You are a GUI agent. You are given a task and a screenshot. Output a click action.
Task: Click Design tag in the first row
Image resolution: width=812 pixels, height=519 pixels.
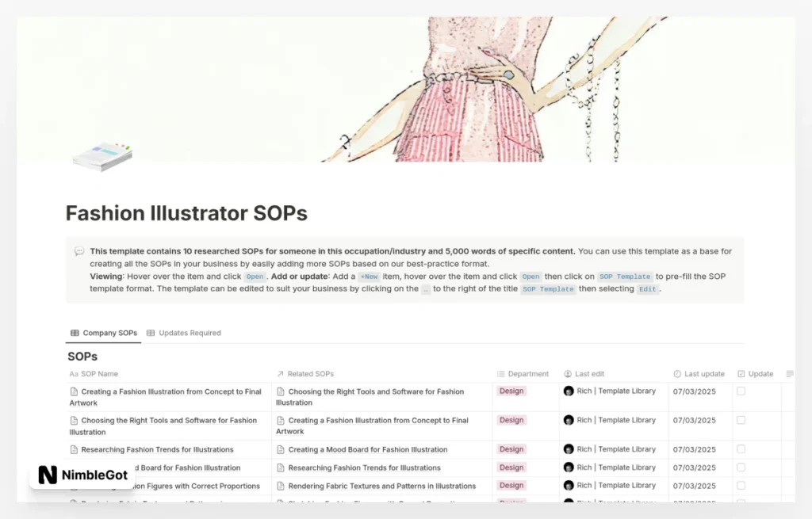pyautogui.click(x=511, y=391)
